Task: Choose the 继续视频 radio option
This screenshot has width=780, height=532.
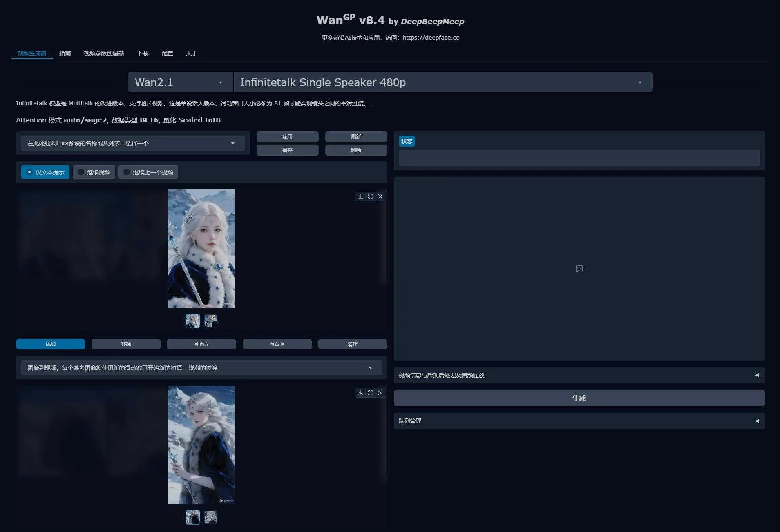Action: (94, 172)
